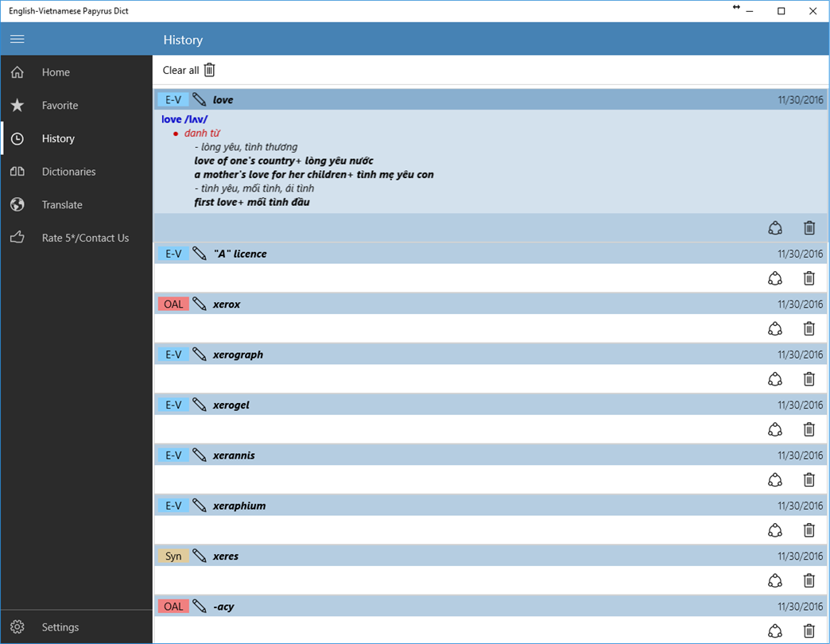Open Favorite section
The height and width of the screenshot is (644, 830).
76,105
